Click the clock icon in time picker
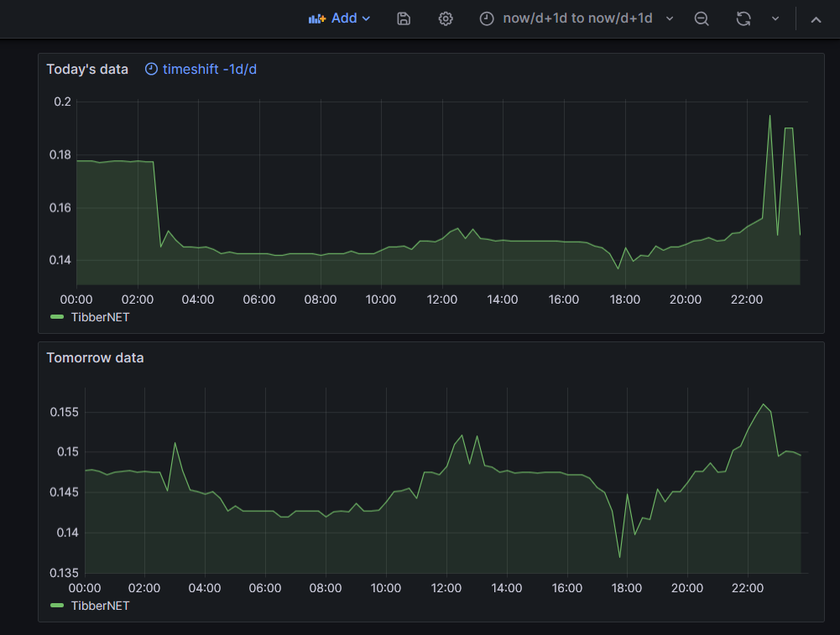Image resolution: width=840 pixels, height=635 pixels. tap(487, 18)
